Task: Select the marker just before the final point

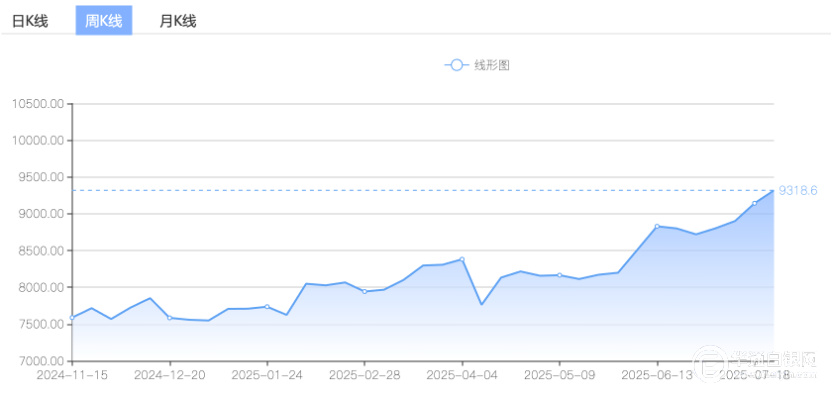Action: (x=755, y=203)
